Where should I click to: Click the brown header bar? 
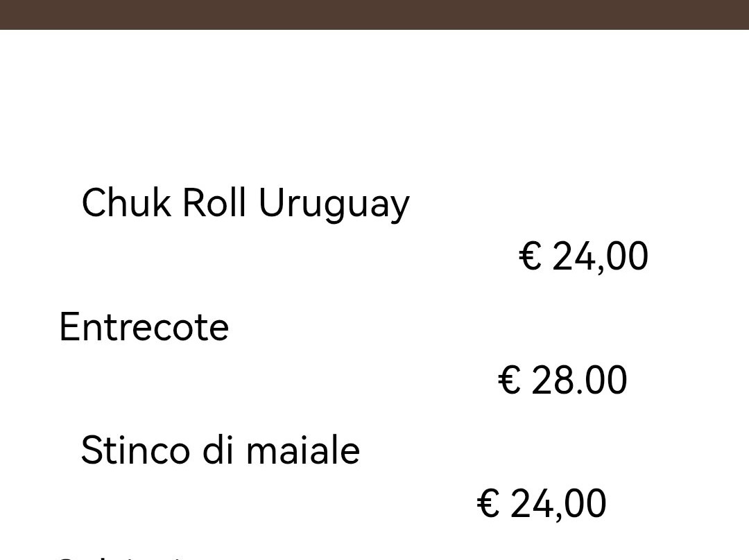coord(374,14)
